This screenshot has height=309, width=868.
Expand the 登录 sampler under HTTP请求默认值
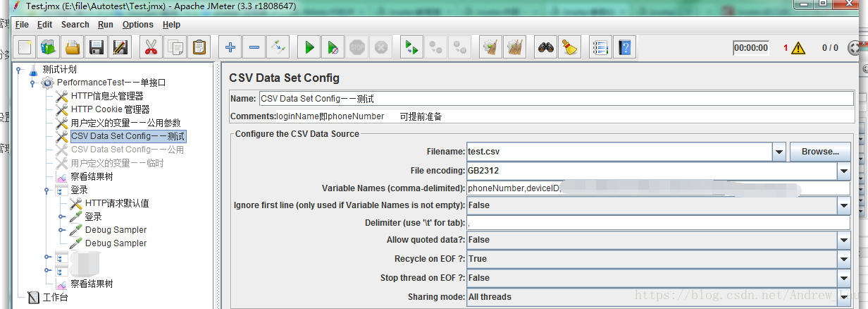tap(61, 217)
